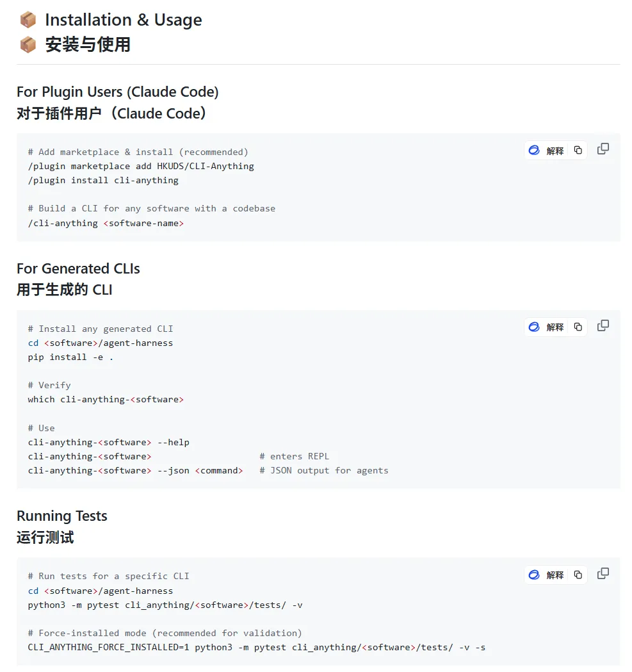Viewport: 632px width, 672px height.
Task: Click the blue assistant logo in the plugin code block
Action: pyautogui.click(x=534, y=151)
